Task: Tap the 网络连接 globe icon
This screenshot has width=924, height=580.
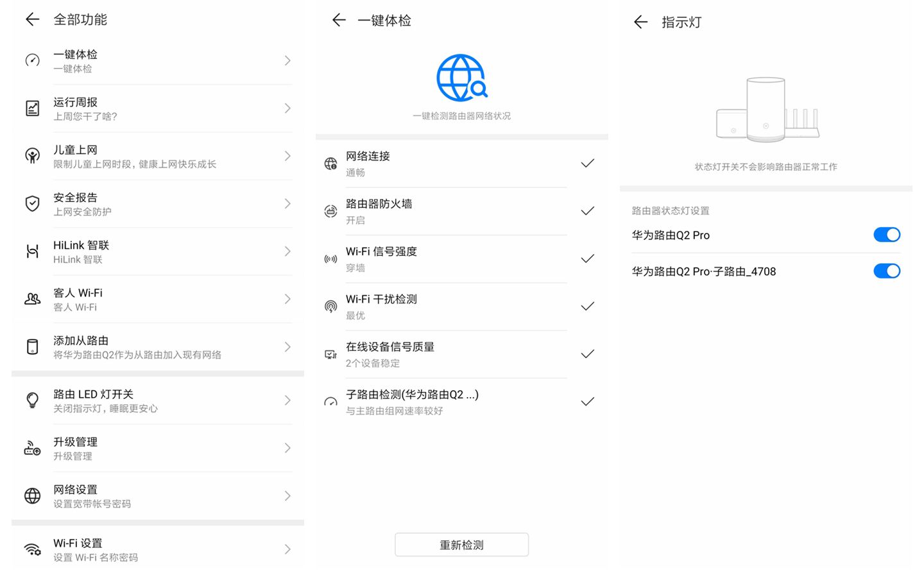Action: [330, 164]
